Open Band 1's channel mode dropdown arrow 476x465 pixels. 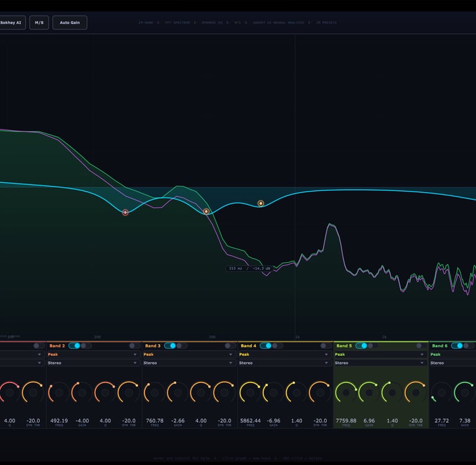[39, 363]
